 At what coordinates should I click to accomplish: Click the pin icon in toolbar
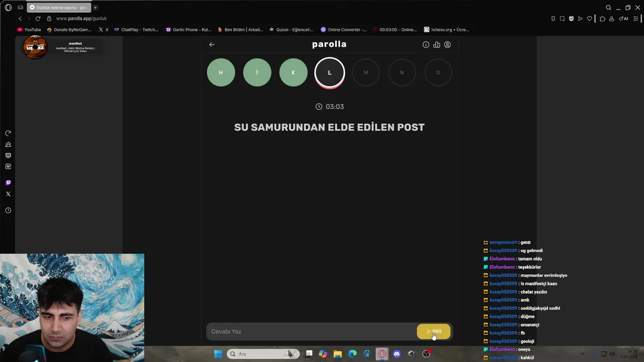pos(553,19)
